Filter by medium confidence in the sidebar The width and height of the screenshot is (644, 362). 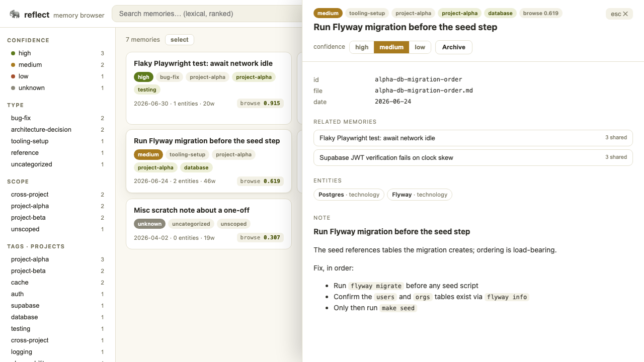(x=57, y=65)
